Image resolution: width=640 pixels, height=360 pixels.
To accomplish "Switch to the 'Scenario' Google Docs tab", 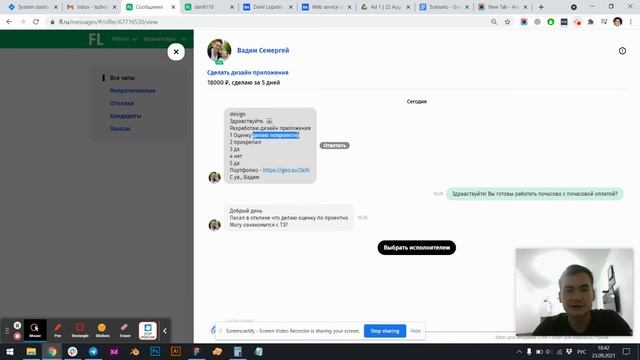I will tap(444, 7).
